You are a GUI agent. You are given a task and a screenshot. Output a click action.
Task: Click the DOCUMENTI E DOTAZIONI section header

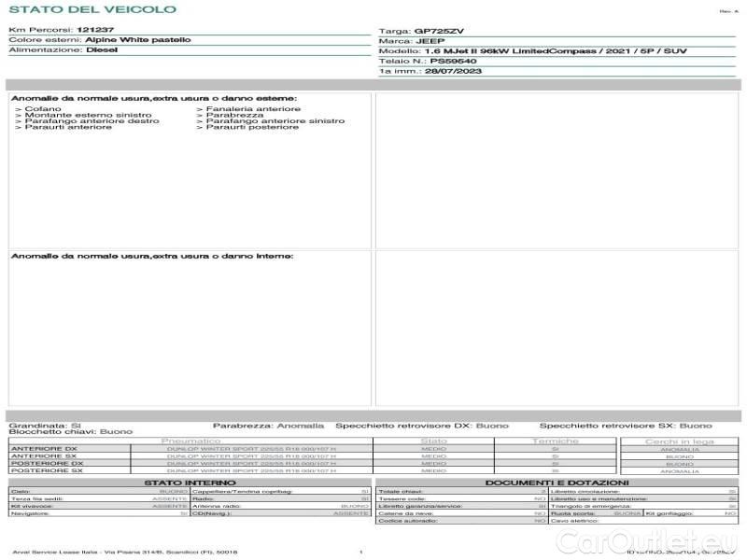point(557,483)
